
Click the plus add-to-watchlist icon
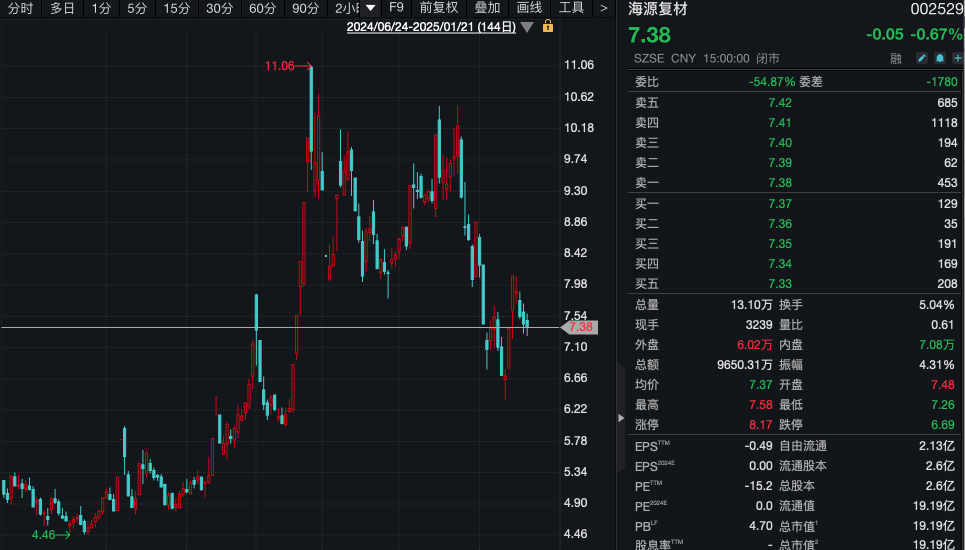(x=957, y=59)
